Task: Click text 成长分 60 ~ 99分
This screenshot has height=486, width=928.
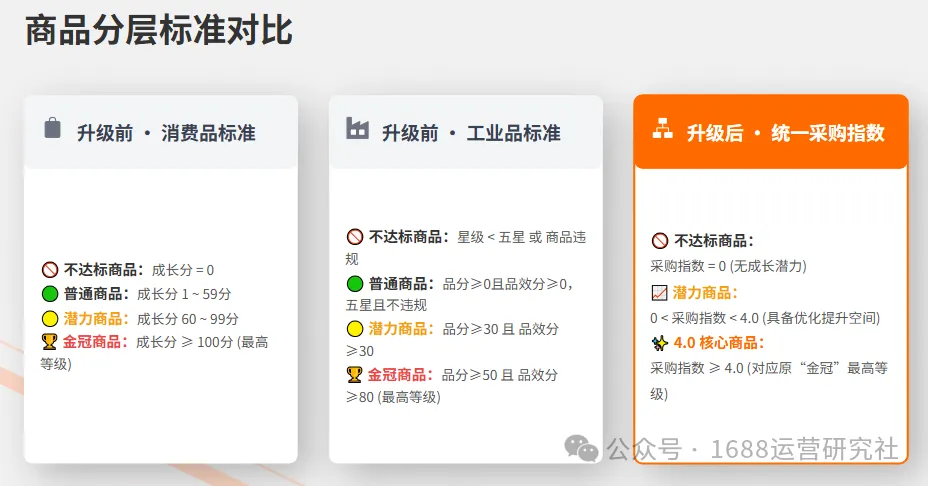Action: click(x=188, y=319)
